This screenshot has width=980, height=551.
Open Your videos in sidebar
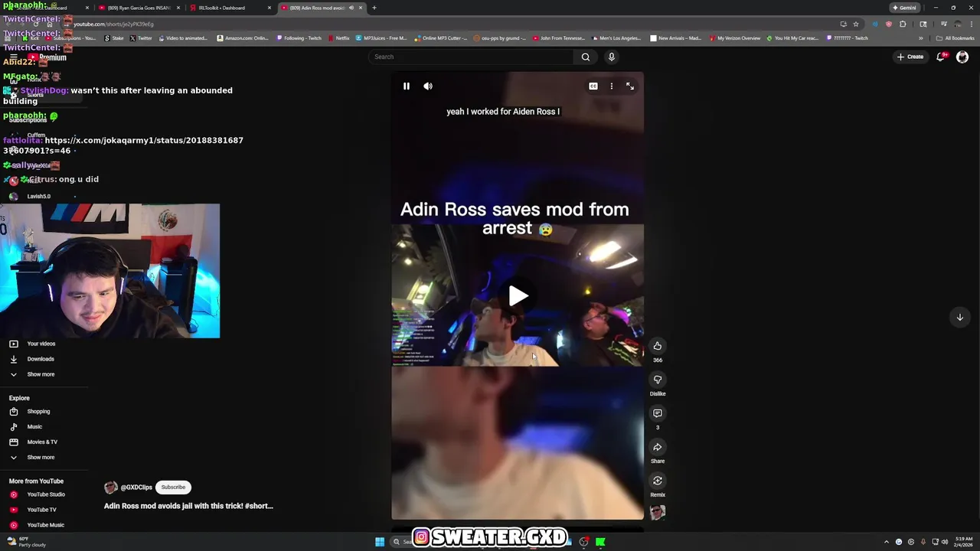pos(41,344)
